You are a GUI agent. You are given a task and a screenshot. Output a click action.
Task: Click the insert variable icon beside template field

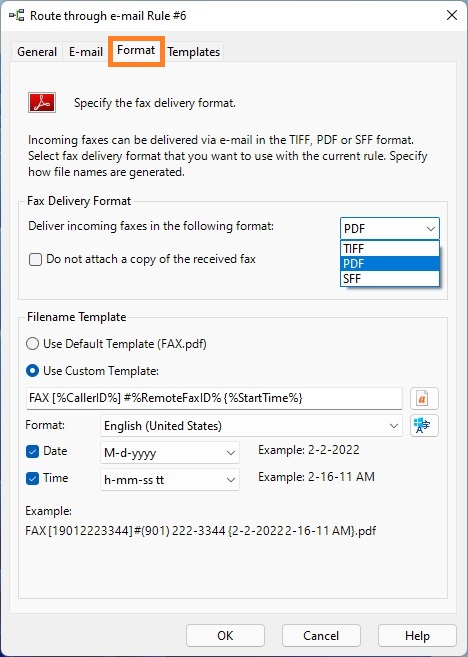pos(424,398)
